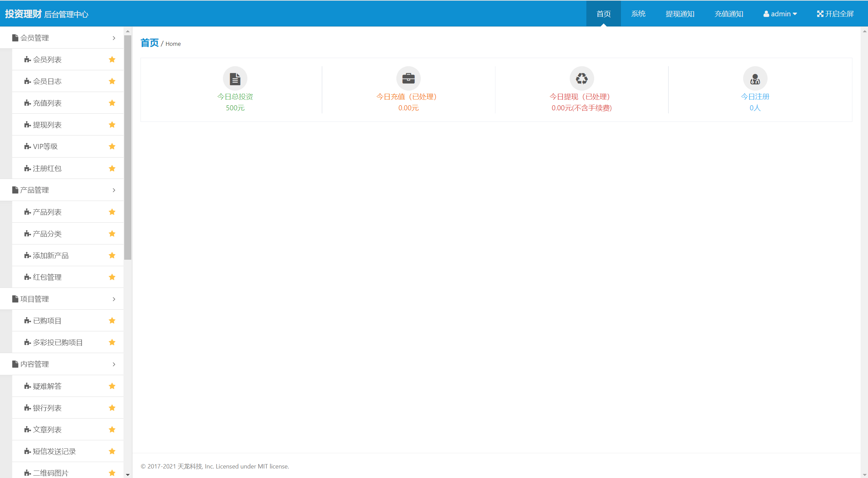Screen dimensions: 868x478
Task: Click the puzzle icon beside 会员列表
Action: tap(27, 60)
